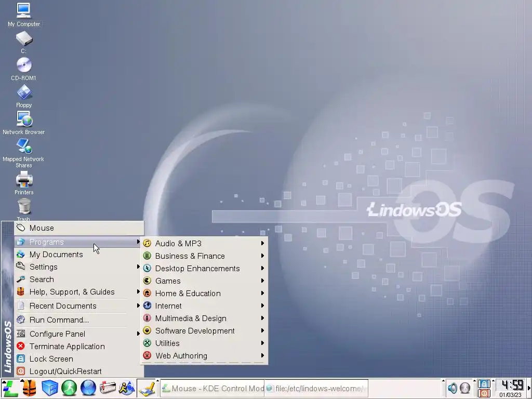Click the Games category icon
This screenshot has height=399, width=532.
pyautogui.click(x=147, y=281)
